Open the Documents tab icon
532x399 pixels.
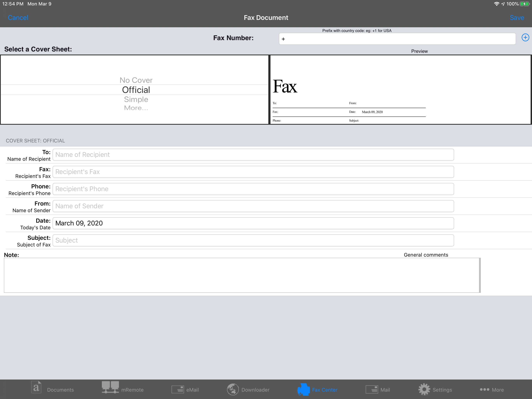click(x=36, y=388)
